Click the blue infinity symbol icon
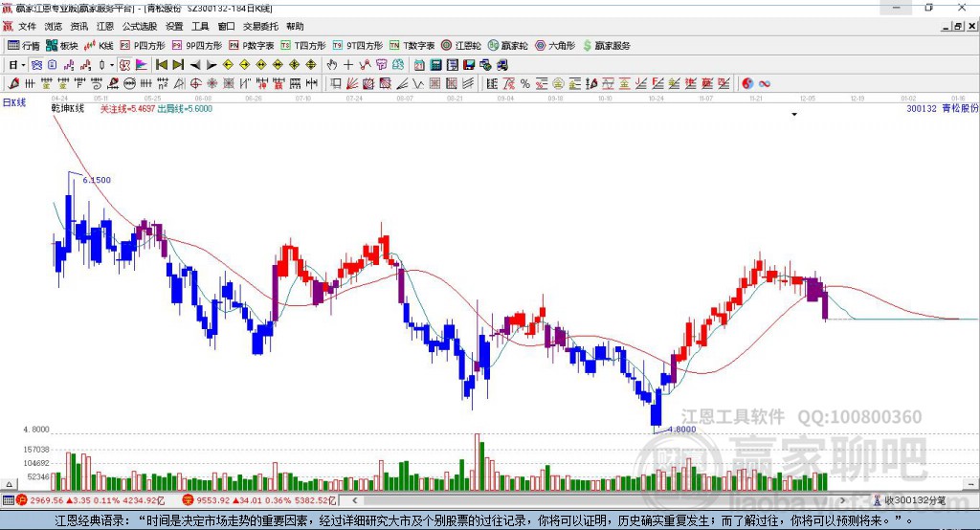This screenshot has height=530, width=980. point(765,84)
